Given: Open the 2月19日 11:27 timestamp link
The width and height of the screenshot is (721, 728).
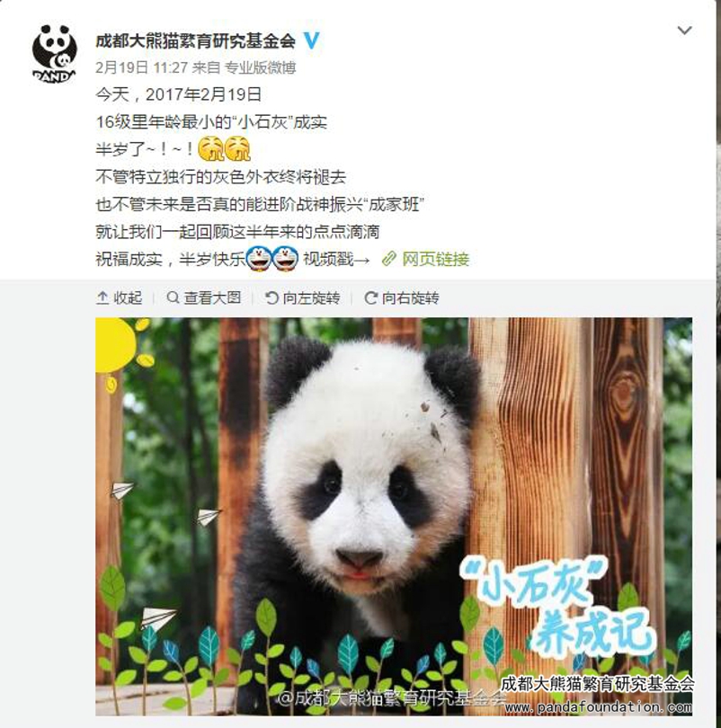Looking at the screenshot, I should pyautogui.click(x=141, y=67).
